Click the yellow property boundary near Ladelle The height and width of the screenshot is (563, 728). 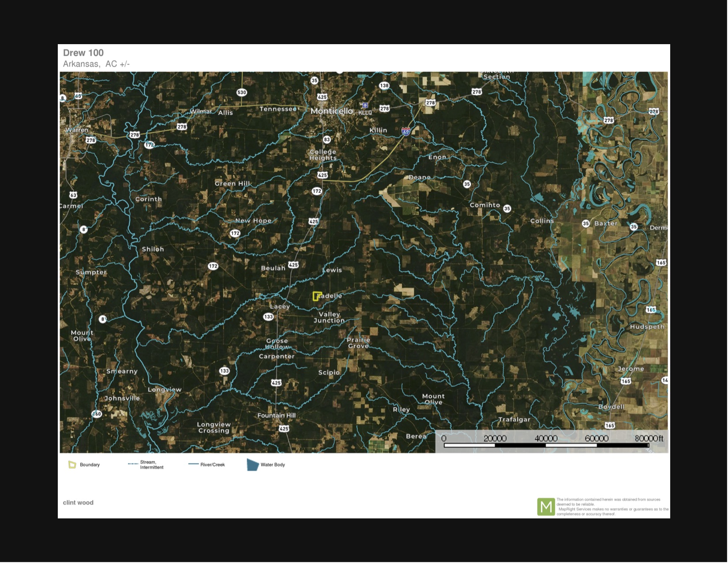[x=316, y=296]
